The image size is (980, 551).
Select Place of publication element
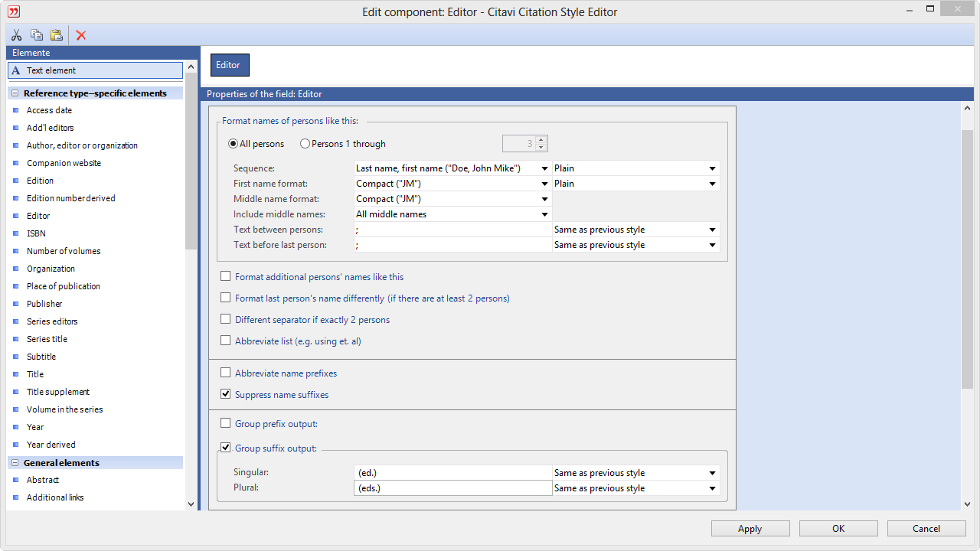(x=64, y=286)
